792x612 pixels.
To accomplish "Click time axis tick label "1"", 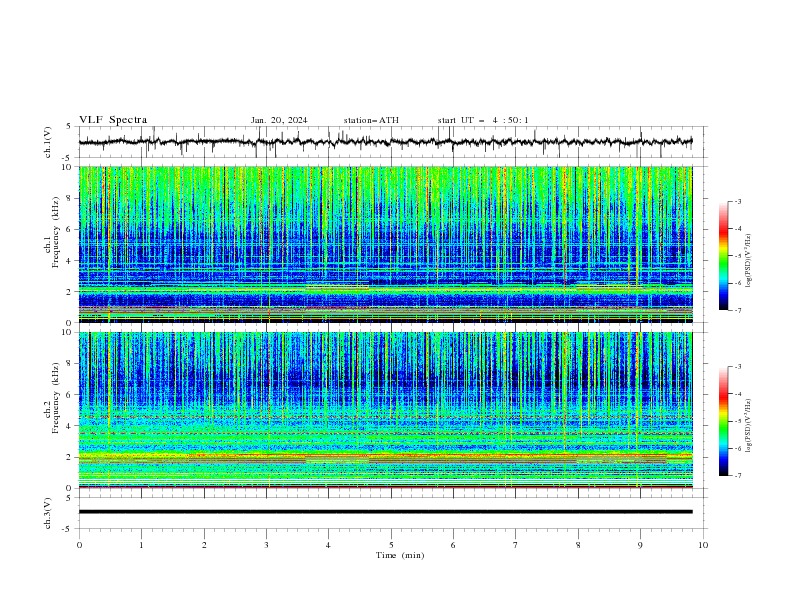I will (141, 545).
